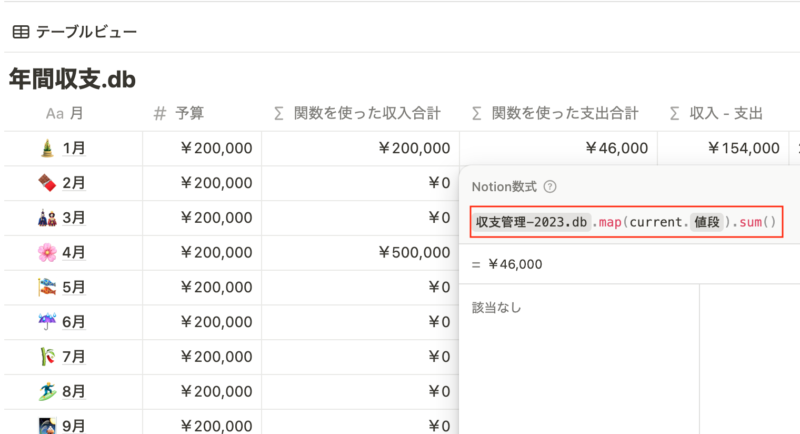Click the hina dolls icon for 3月
This screenshot has width=800, height=434.
pos(47,218)
